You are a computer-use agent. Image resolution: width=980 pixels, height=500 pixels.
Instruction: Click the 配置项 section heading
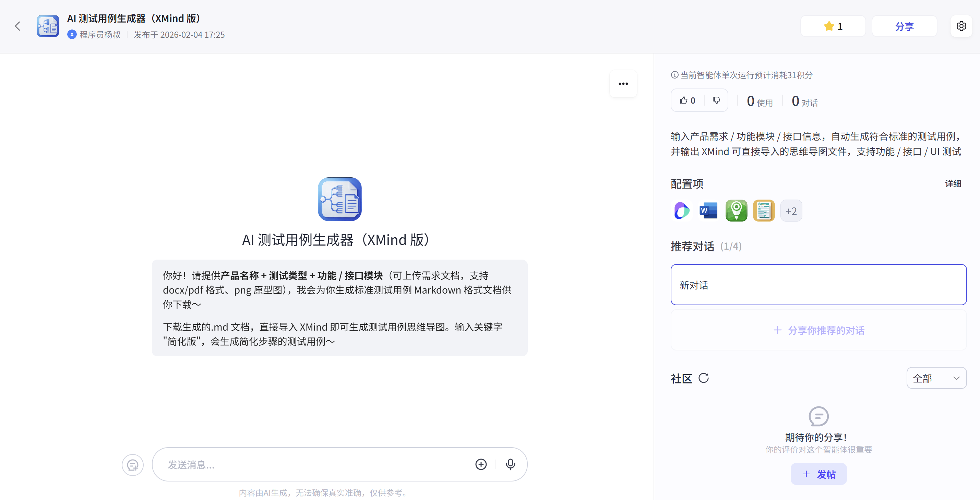pos(687,184)
